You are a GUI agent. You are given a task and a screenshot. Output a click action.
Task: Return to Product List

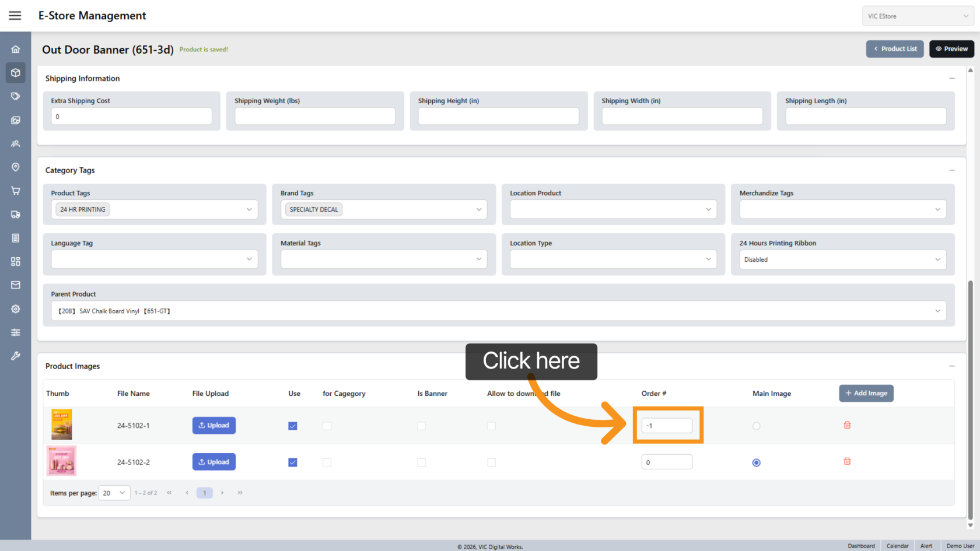[x=895, y=49]
